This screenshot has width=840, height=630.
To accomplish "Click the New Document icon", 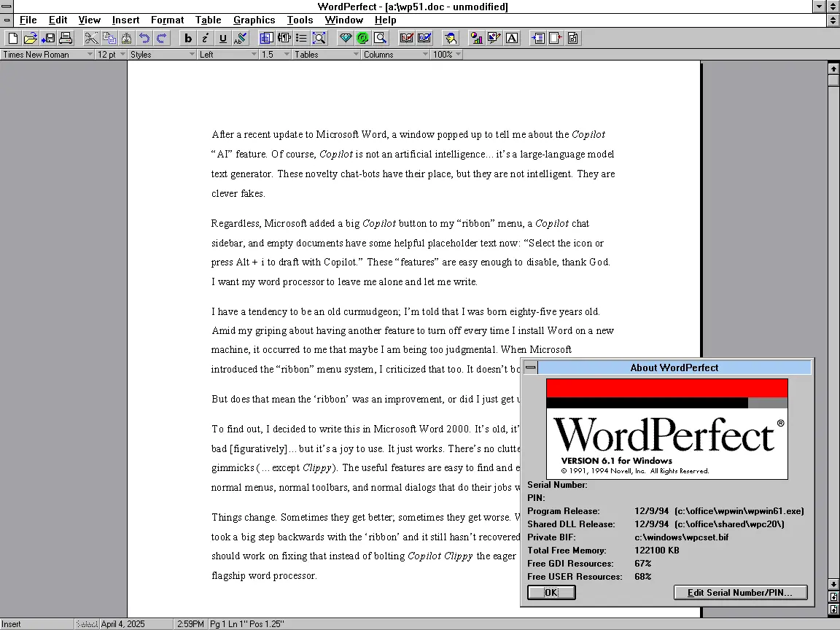I will point(12,38).
